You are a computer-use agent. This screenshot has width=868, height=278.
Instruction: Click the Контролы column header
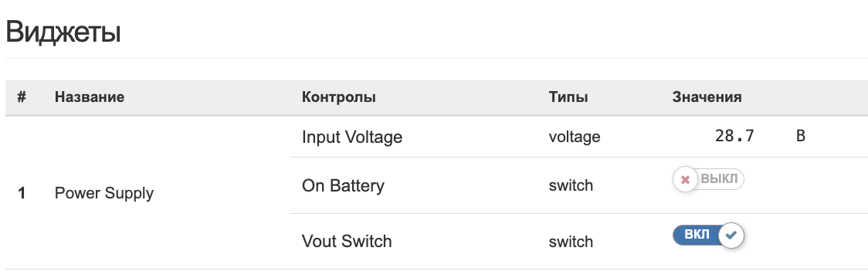(x=339, y=97)
